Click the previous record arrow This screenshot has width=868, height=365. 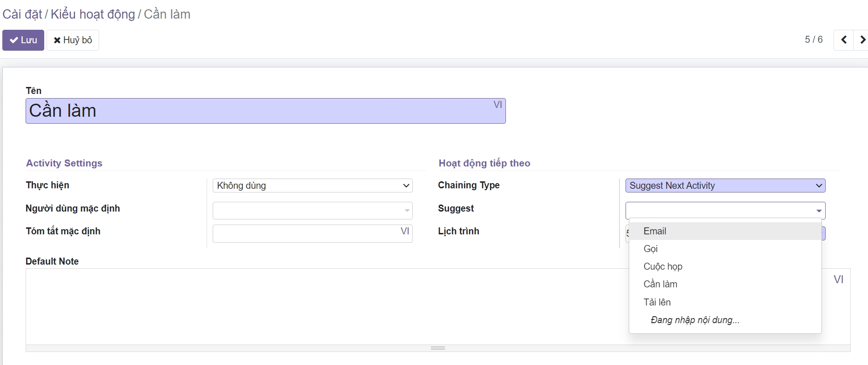[843, 40]
